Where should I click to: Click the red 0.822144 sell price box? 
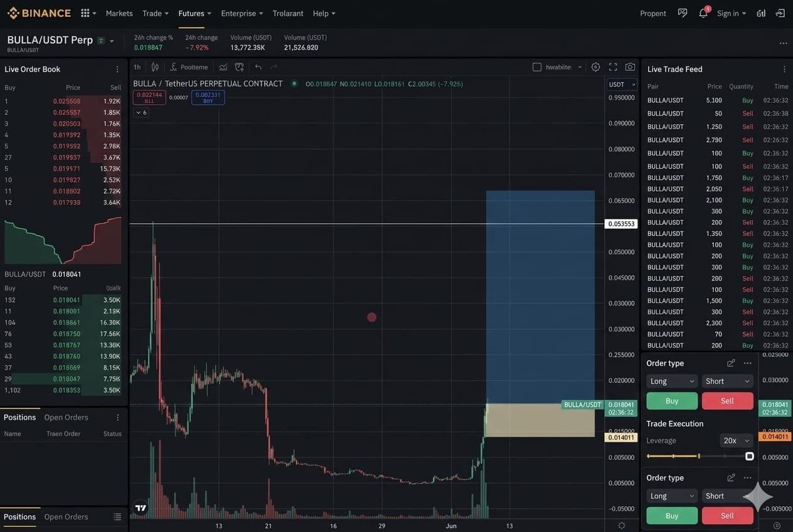tap(149, 97)
